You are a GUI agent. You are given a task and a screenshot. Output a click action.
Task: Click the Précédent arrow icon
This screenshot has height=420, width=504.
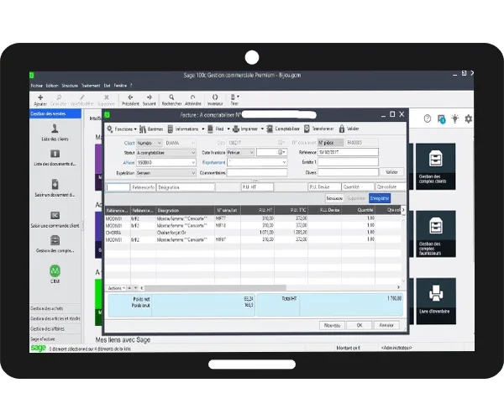point(130,97)
